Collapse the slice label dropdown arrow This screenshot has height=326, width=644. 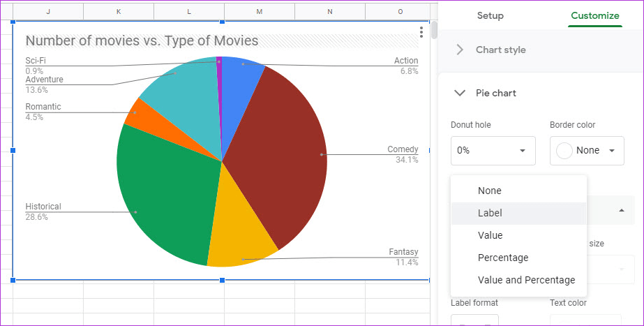620,210
